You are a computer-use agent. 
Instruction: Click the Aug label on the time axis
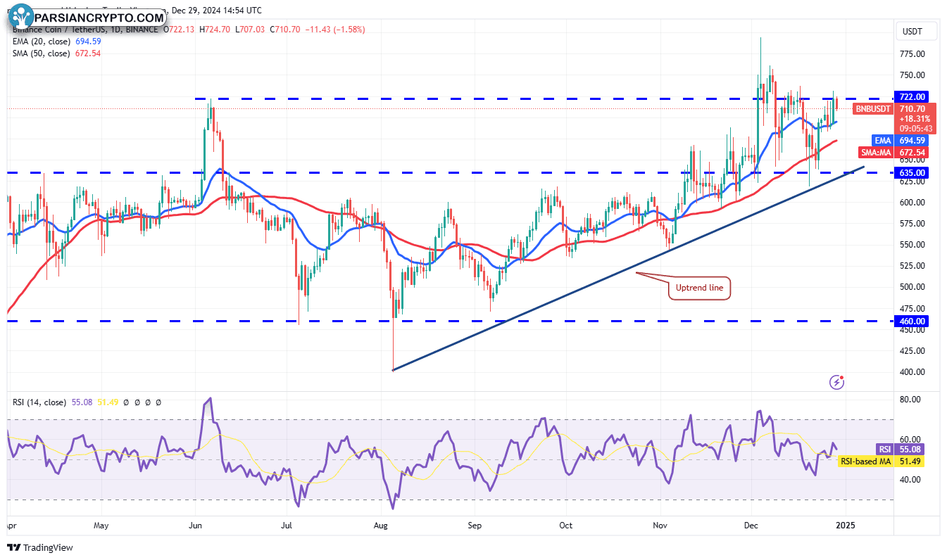381,526
